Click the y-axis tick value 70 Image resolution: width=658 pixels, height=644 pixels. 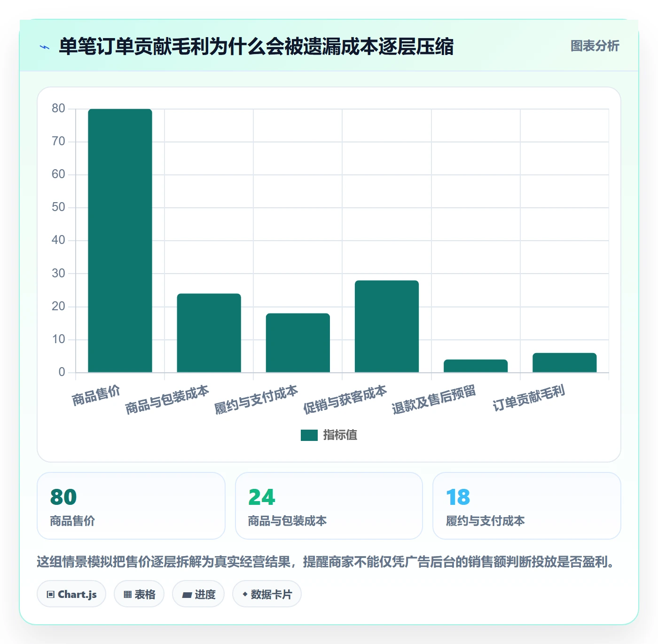coord(58,141)
